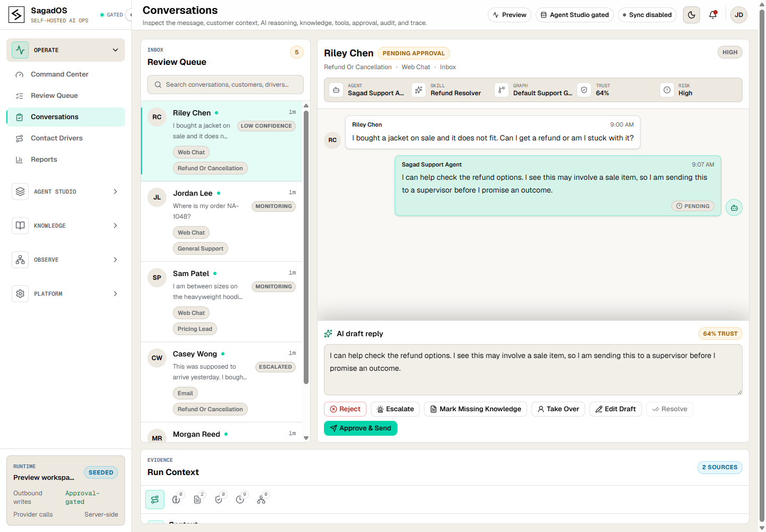Expand the OBSERVE section

point(65,260)
